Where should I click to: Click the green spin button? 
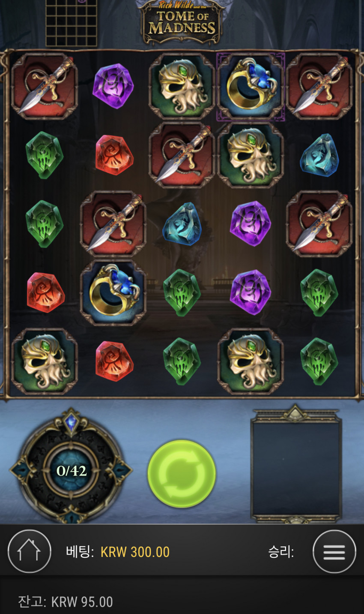tap(182, 474)
